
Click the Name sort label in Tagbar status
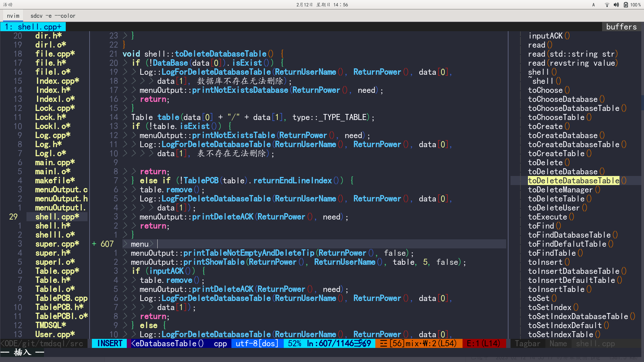pyautogui.click(x=558, y=344)
